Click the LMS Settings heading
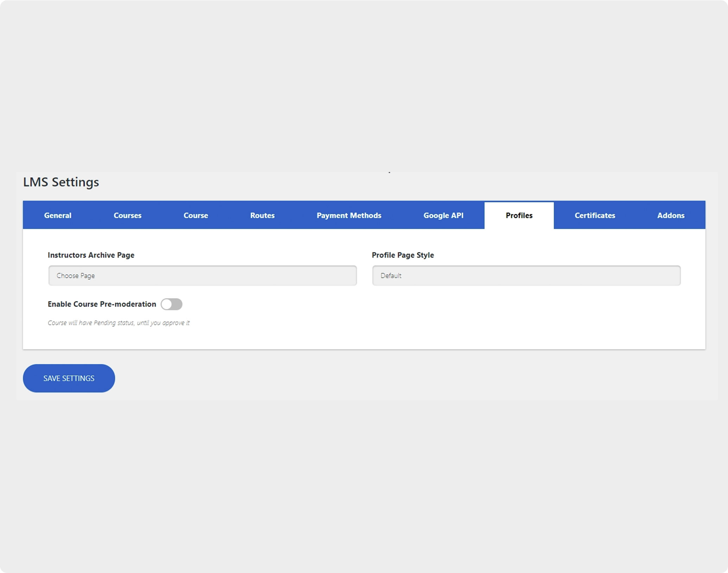The height and width of the screenshot is (573, 728). pos(61,182)
